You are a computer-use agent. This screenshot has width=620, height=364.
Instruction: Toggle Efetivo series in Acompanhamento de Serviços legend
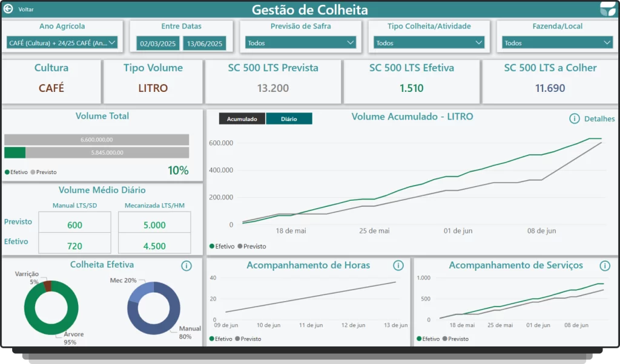coord(419,339)
